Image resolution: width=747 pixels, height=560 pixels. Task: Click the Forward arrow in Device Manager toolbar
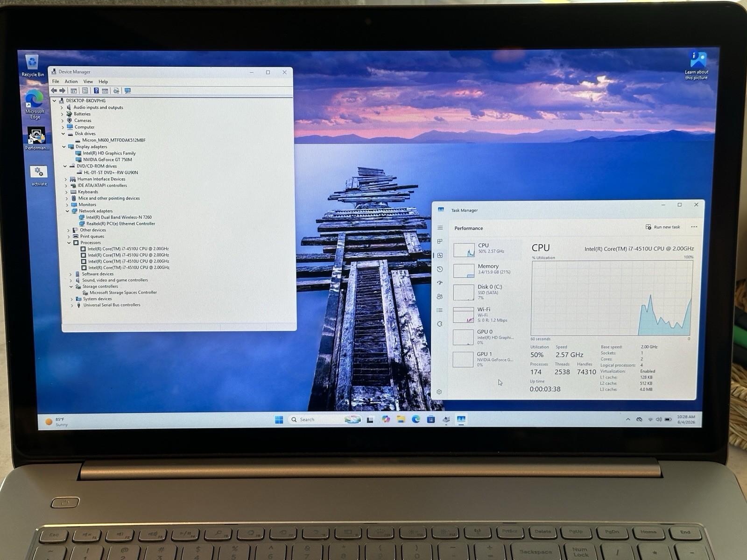[x=62, y=91]
